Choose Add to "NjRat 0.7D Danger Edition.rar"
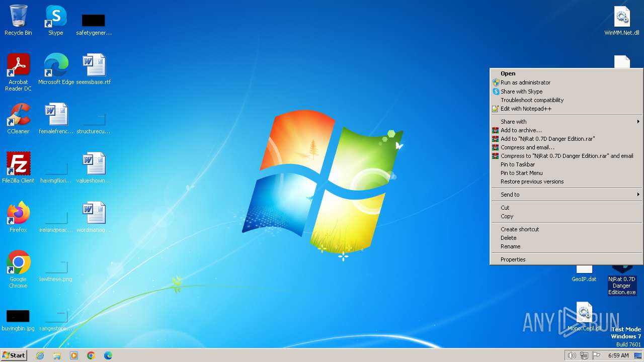The width and height of the screenshot is (644, 362). 567,139
